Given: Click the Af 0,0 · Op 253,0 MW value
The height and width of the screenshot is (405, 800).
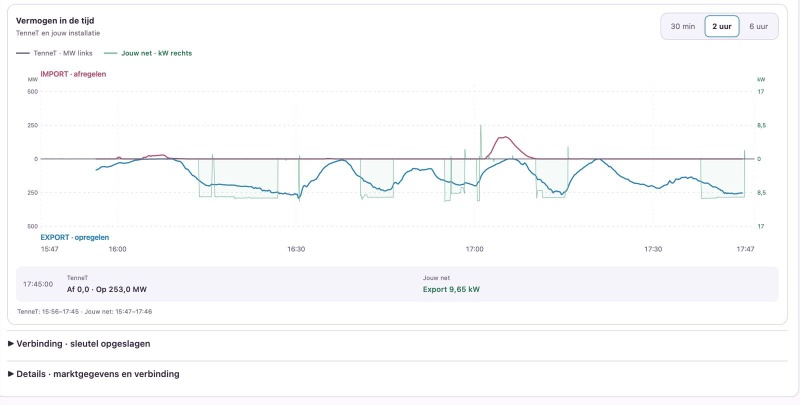Looking at the screenshot, I should 107,289.
